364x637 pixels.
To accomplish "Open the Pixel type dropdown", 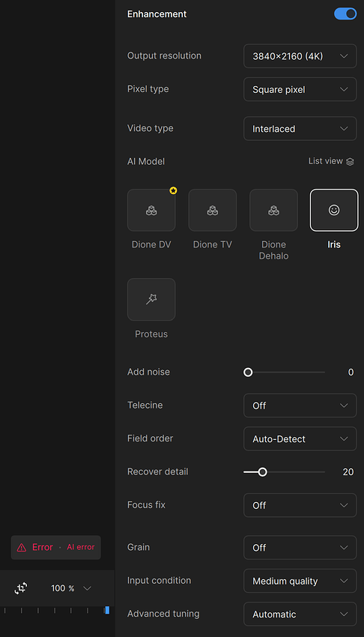I will tap(300, 89).
